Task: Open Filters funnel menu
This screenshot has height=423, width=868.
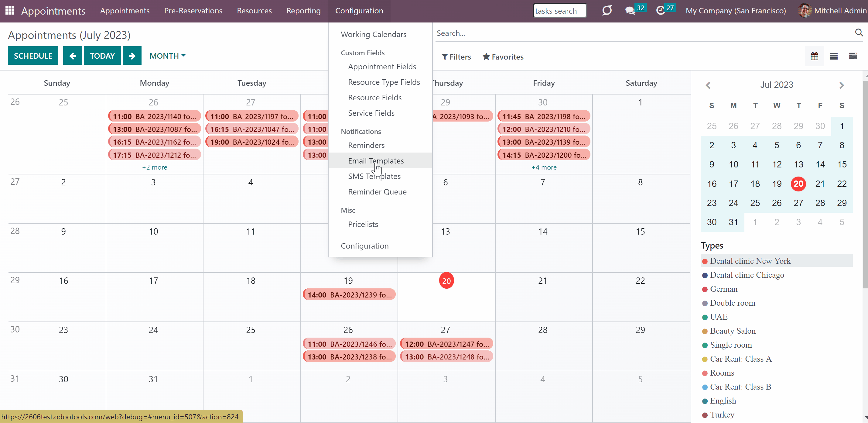Action: (x=456, y=57)
